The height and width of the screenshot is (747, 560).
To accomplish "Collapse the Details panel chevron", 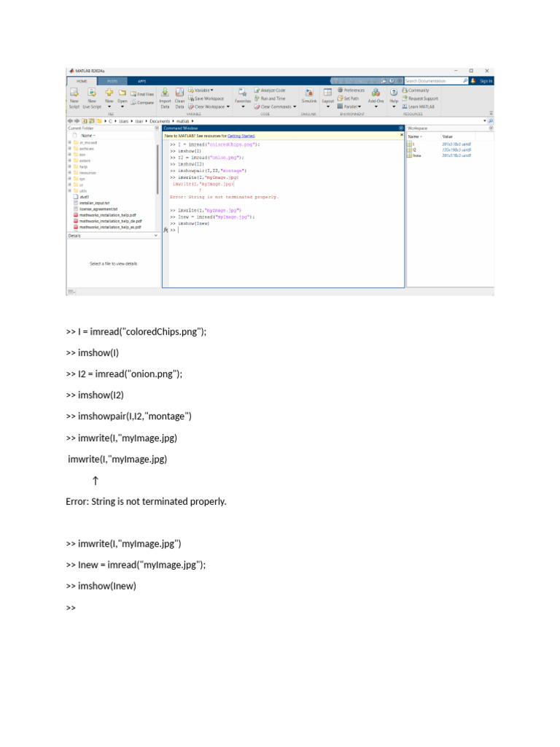I will coord(156,236).
